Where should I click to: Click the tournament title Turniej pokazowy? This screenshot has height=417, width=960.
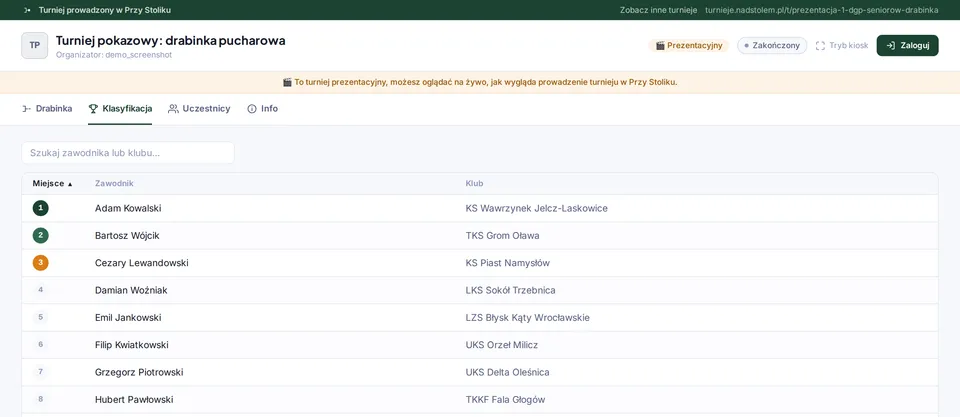[170, 40]
